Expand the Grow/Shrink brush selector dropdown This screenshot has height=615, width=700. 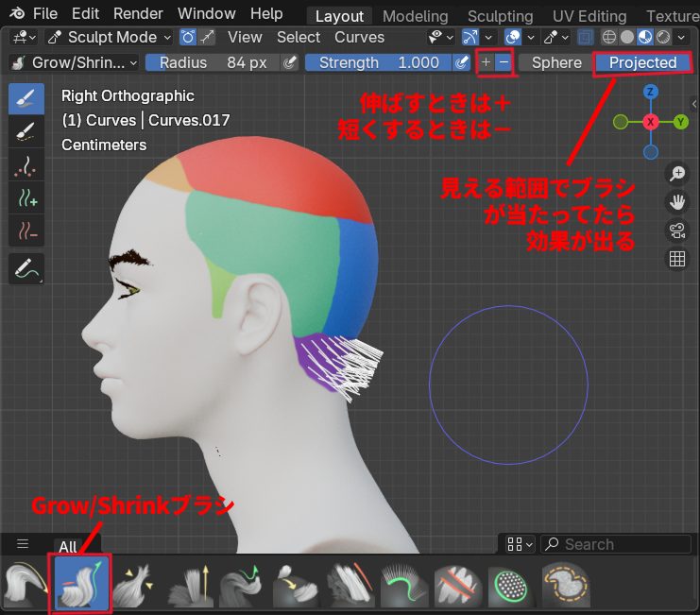click(74, 62)
